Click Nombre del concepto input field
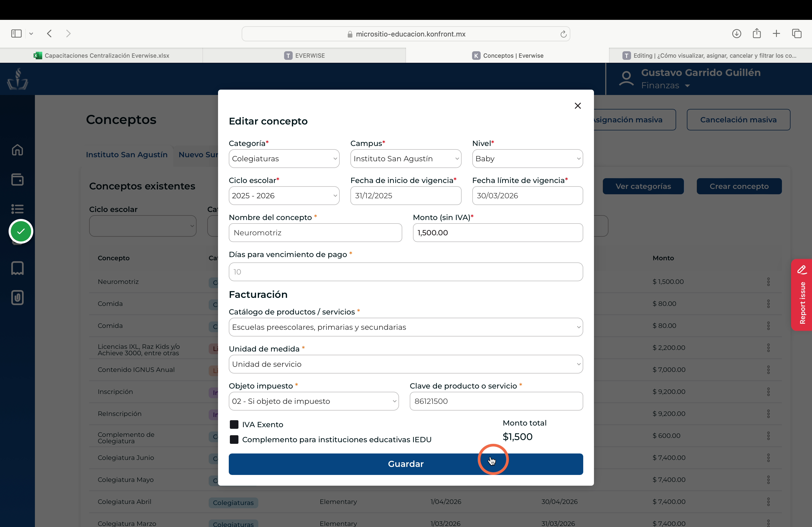Image resolution: width=812 pixels, height=527 pixels. click(315, 232)
